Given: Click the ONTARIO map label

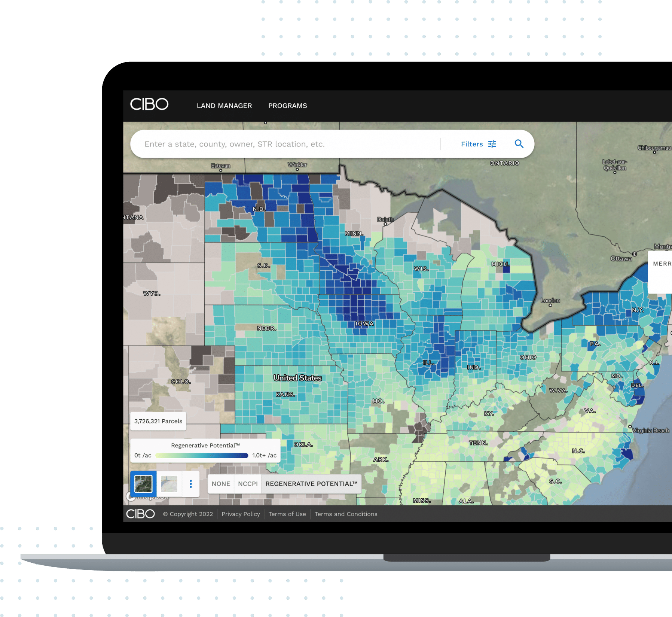Looking at the screenshot, I should 505,163.
